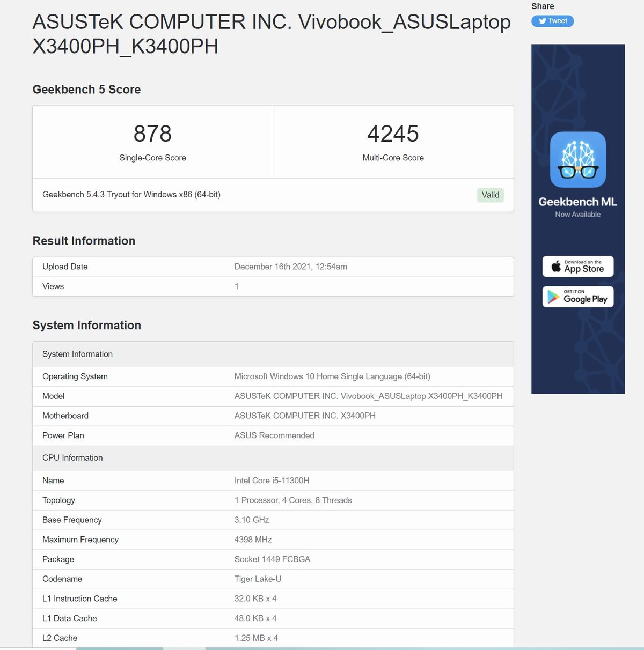This screenshot has width=644, height=650.
Task: Click the Power Plan label
Action: [63, 435]
